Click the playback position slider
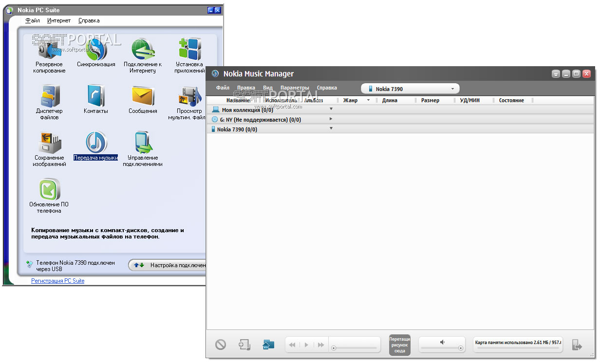This screenshot has height=364, width=600. pos(355,348)
